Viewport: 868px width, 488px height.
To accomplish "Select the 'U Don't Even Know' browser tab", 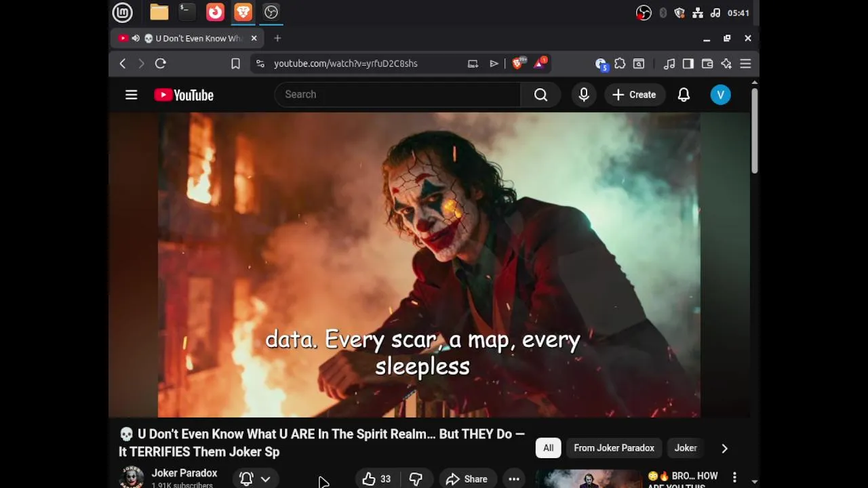I will click(186, 38).
